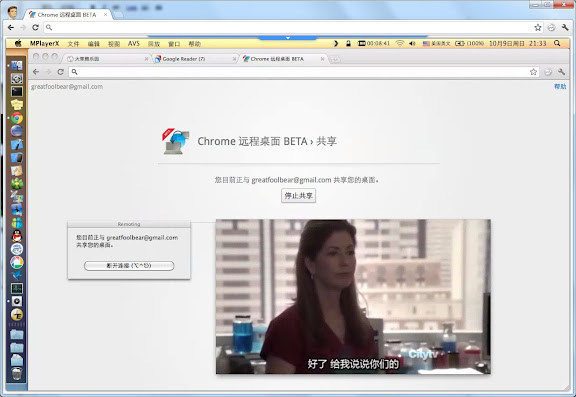Open the MPlayerX application menu

(44, 43)
